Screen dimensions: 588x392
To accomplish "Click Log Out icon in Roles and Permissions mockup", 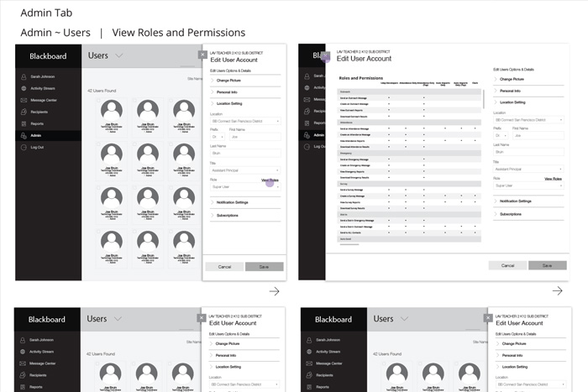I will [x=307, y=147].
